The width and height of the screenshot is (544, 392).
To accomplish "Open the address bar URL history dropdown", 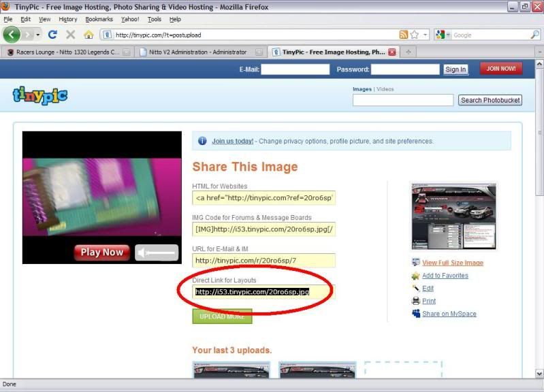I will [426, 35].
